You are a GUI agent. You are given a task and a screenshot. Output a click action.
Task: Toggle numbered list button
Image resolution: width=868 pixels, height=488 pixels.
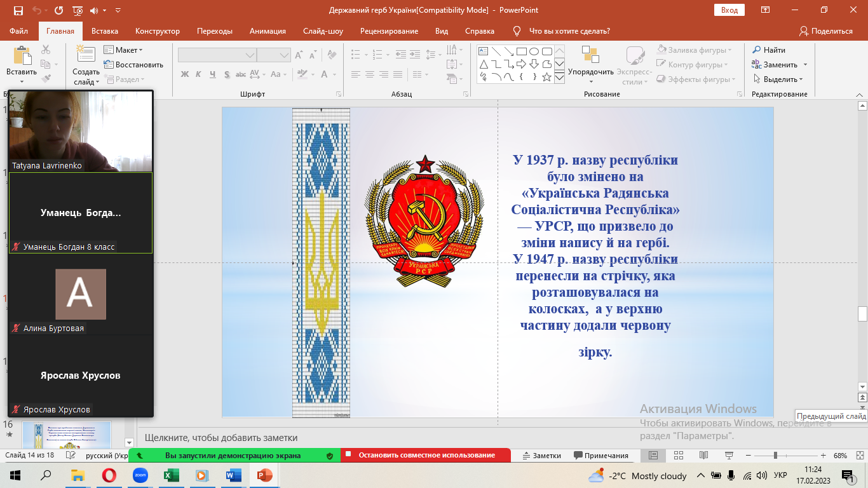coord(376,55)
